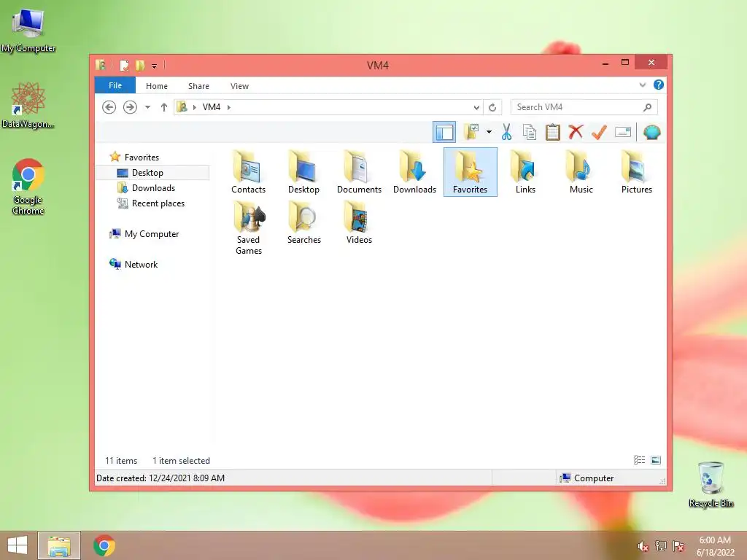
Task: Go back with the Back arrow button
Action: 109,107
